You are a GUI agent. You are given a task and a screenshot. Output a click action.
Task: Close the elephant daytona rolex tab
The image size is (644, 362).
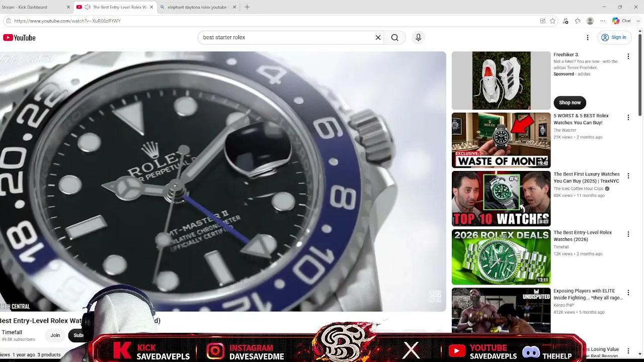(x=234, y=7)
